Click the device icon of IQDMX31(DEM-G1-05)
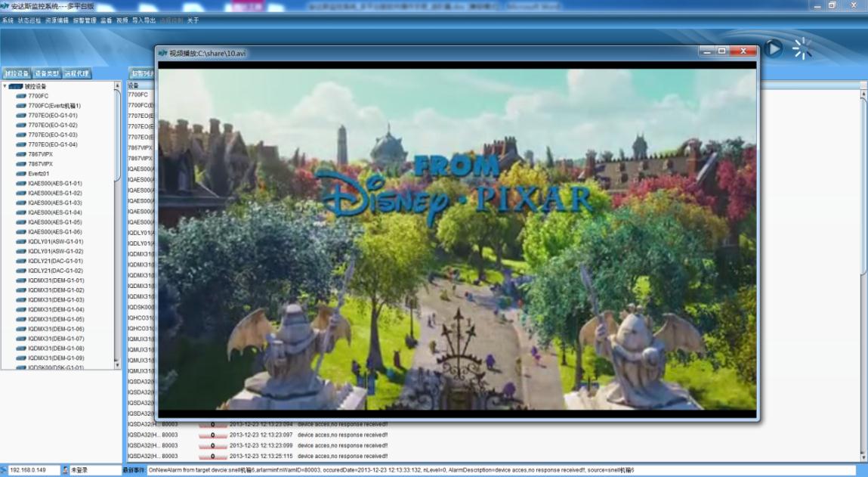Screen dimensions: 868x477 (x=21, y=319)
